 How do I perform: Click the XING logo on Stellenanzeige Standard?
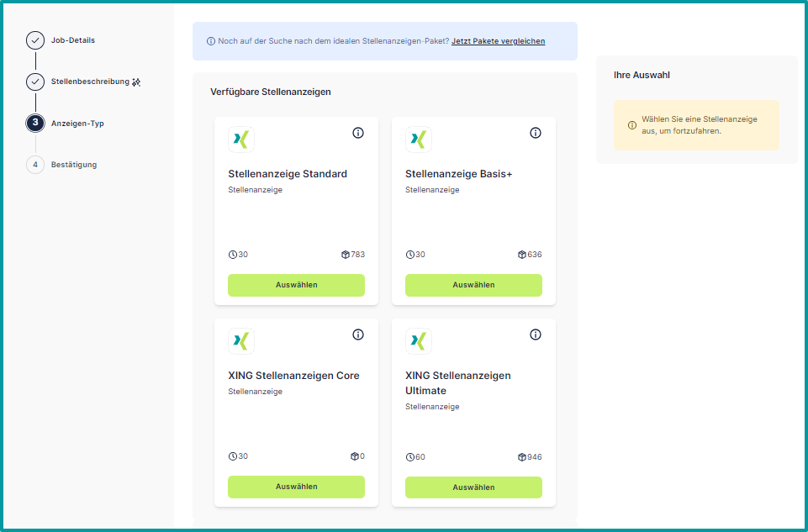pyautogui.click(x=241, y=139)
